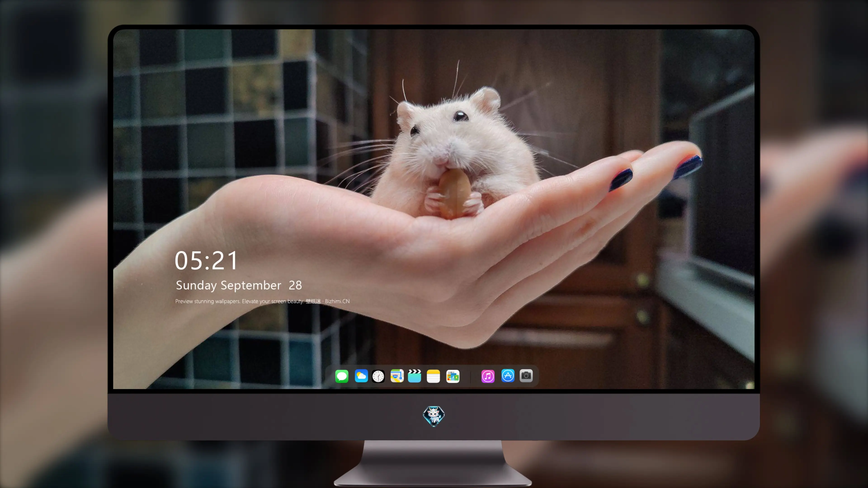Screen dimensions: 868x488
Task: Click the 05:21 clock display
Action: pyautogui.click(x=206, y=261)
